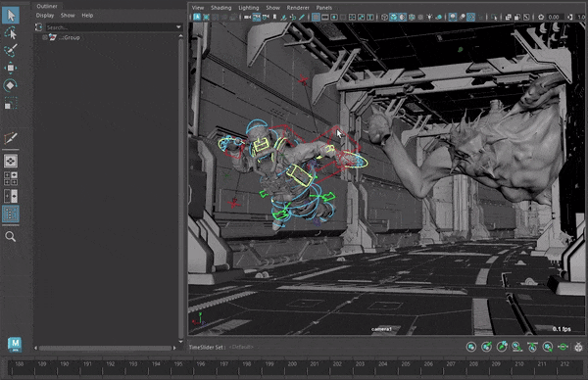Activate the Lasso select tool
Screen dimensions: 588x380
click(x=11, y=33)
